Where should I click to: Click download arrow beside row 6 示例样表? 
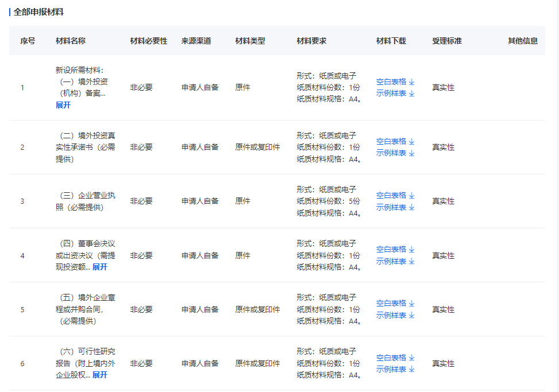411,370
